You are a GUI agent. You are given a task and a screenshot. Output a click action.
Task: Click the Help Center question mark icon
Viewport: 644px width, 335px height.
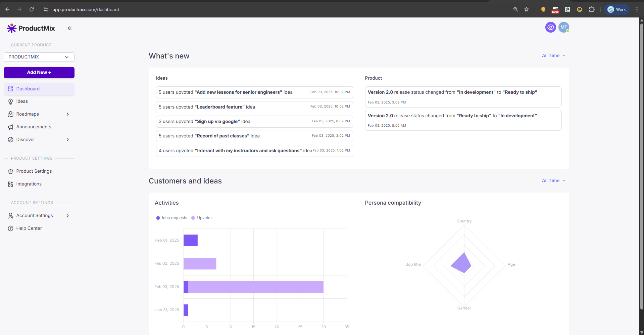11,228
